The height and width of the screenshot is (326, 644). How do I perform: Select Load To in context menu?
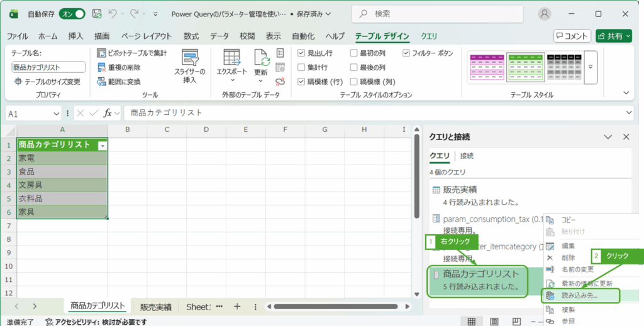[x=580, y=295]
